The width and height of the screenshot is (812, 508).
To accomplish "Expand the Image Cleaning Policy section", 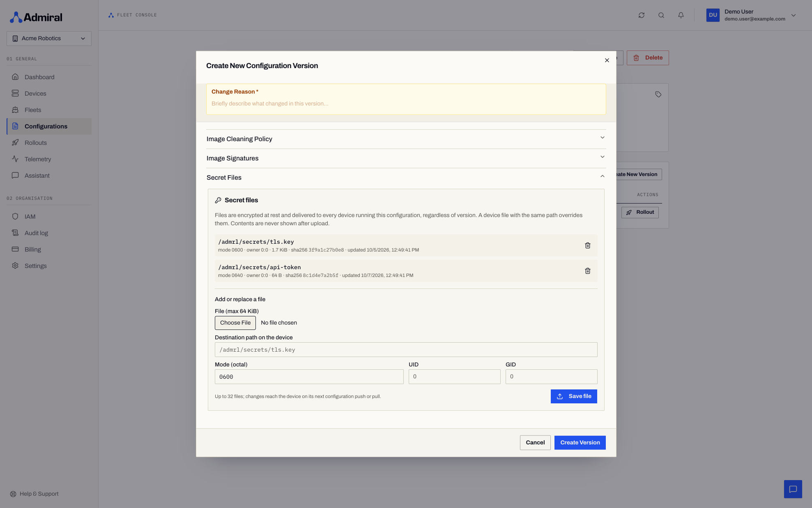I will pyautogui.click(x=406, y=139).
